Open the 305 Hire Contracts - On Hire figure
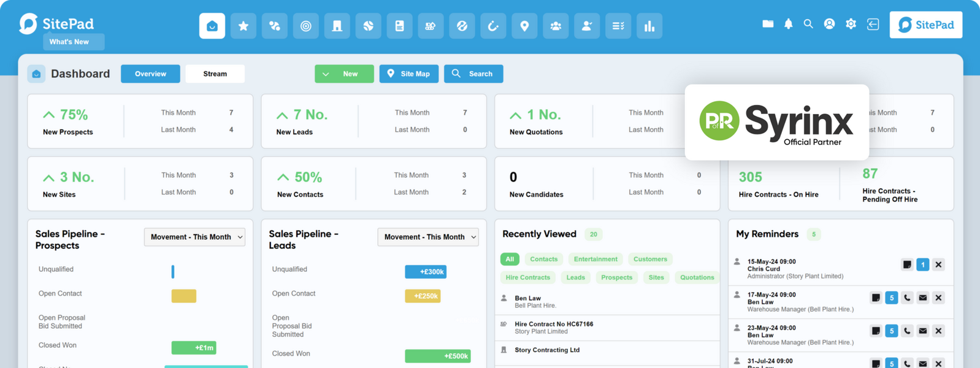The width and height of the screenshot is (980, 368). 750,177
